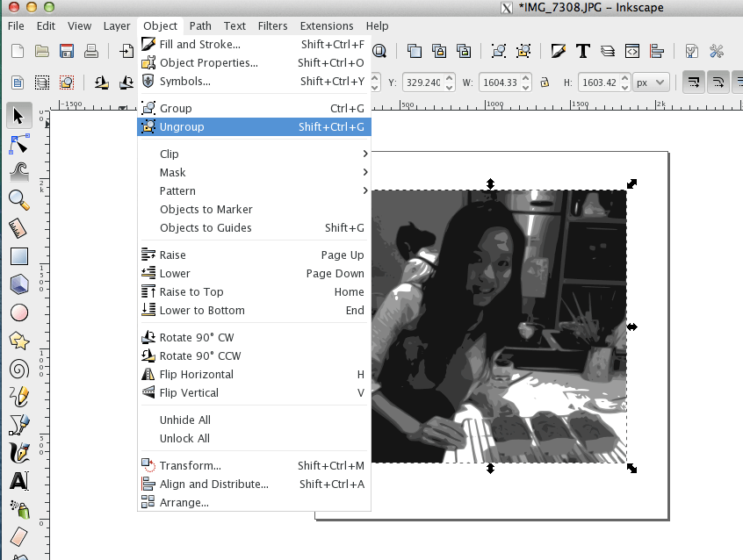Select the Measure ruler tool

(x=19, y=228)
